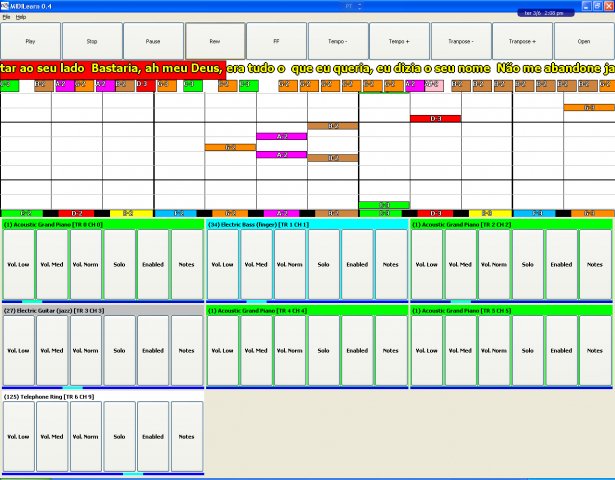
Task: Select the Acoustic Grand Piano [TR 5 CH 5] header
Action: [x=511, y=311]
